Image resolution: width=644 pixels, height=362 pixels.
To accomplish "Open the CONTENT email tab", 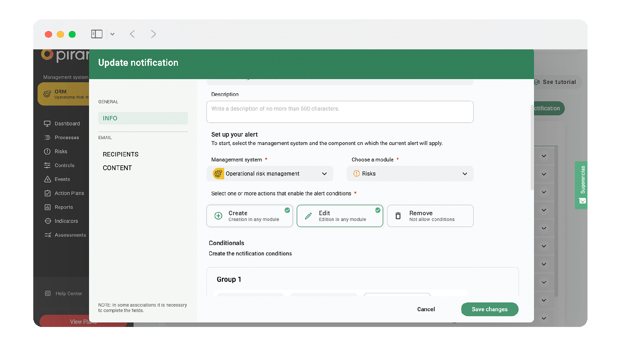I will 117,167.
